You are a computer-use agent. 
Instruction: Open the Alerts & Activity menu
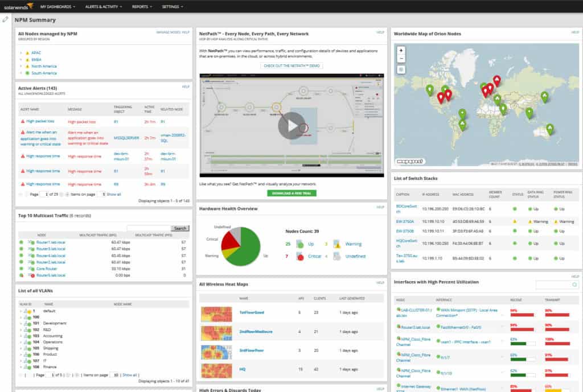click(104, 7)
